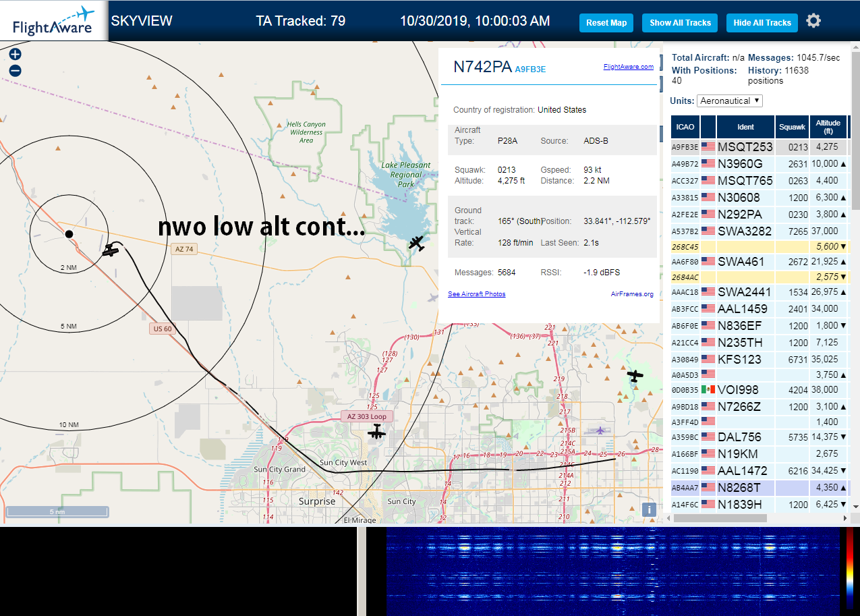Sort table by Squawk column header
This screenshot has width=860, height=616.
(792, 127)
